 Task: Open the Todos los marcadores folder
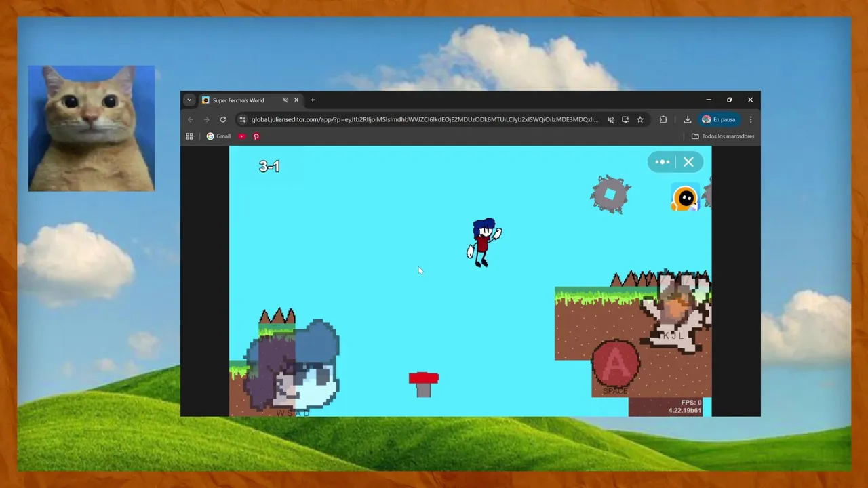tap(723, 136)
